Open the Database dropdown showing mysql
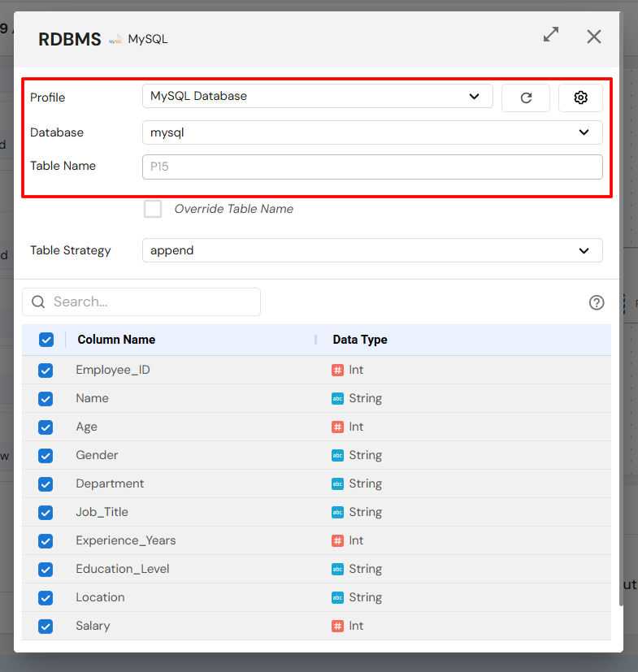Viewport: 638px width, 672px height. click(x=371, y=132)
